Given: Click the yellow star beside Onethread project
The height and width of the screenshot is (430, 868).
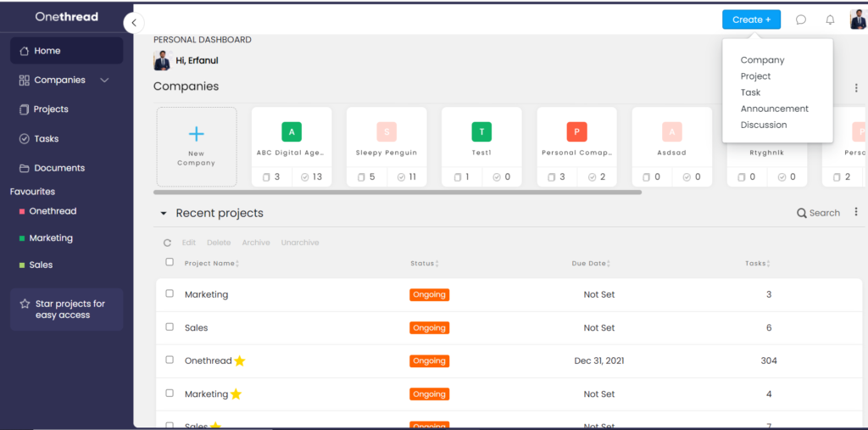Looking at the screenshot, I should (x=239, y=360).
